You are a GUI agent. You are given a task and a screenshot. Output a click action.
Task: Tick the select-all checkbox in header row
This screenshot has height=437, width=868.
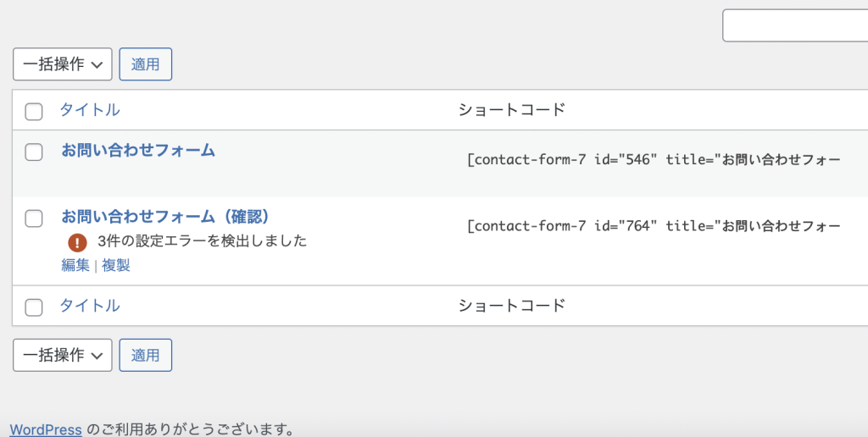pos(34,112)
